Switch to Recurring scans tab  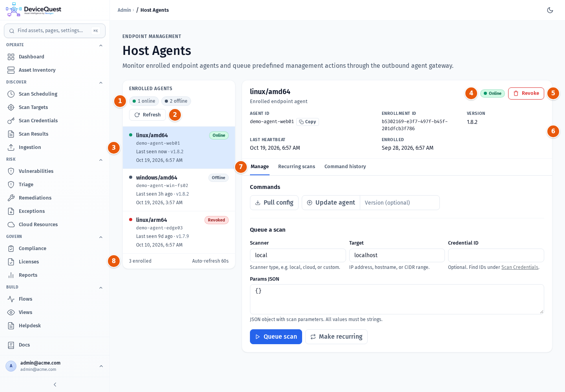pos(297,167)
